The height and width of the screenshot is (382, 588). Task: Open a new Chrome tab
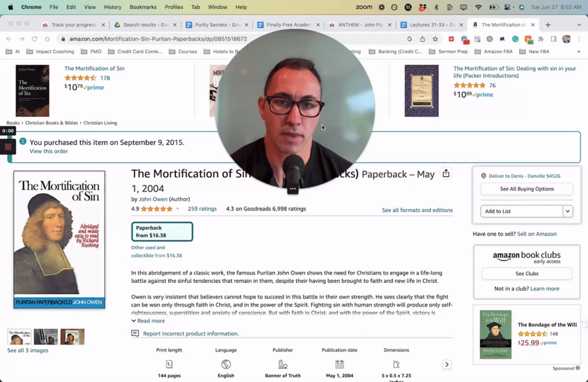pos(548,25)
